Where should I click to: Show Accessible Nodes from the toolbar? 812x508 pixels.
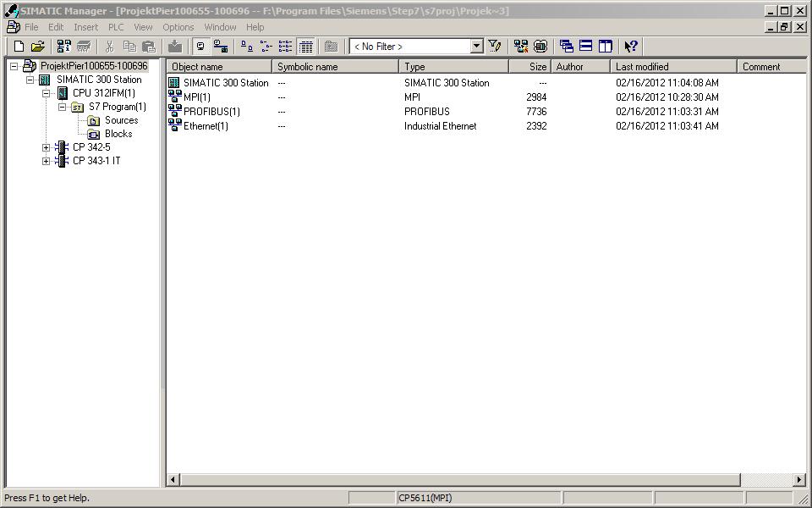point(64,47)
